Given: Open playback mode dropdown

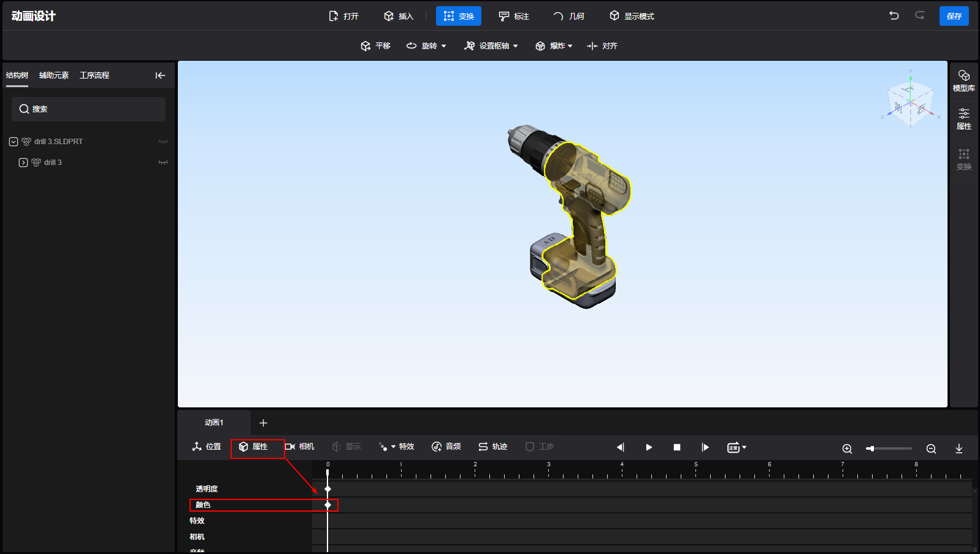Looking at the screenshot, I should click(737, 447).
